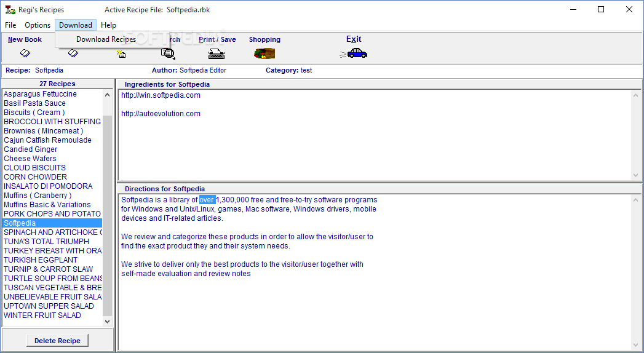This screenshot has height=353, width=644.
Task: Select Brownies ( Mincemeat ) recipe
Action: 52,131
